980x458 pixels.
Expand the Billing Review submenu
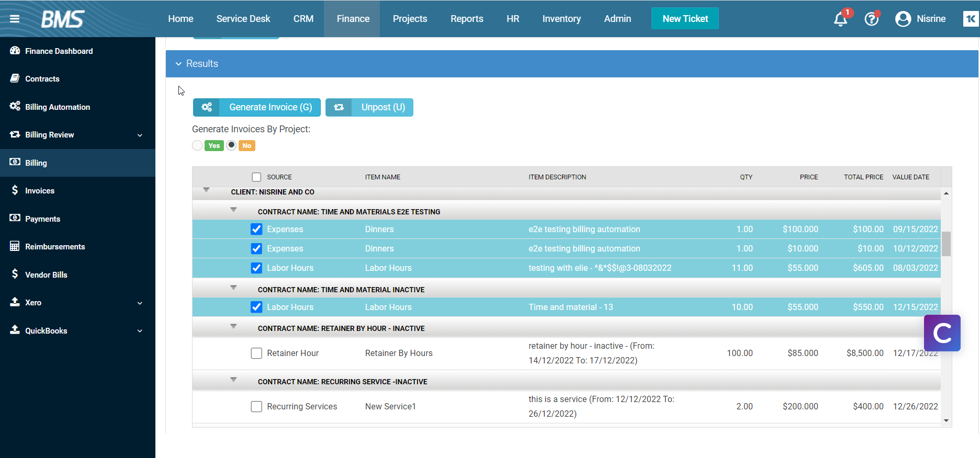(x=140, y=135)
